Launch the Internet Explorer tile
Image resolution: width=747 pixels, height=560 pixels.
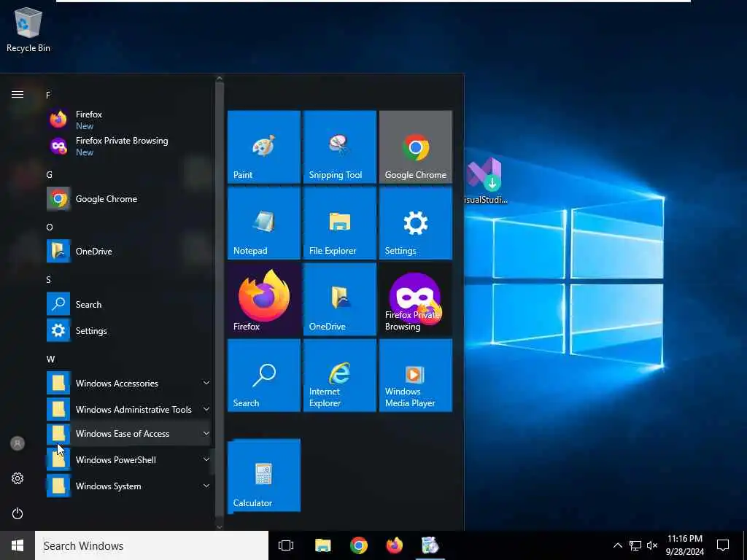coord(340,376)
